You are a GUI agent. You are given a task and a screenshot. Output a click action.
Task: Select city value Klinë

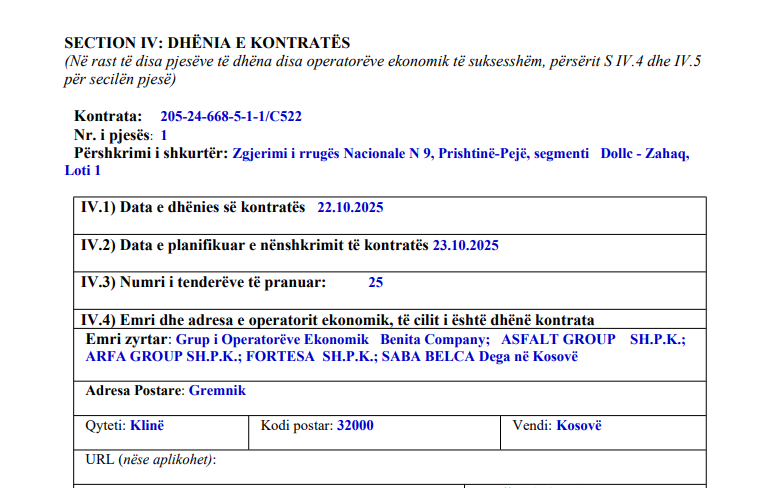click(x=147, y=425)
